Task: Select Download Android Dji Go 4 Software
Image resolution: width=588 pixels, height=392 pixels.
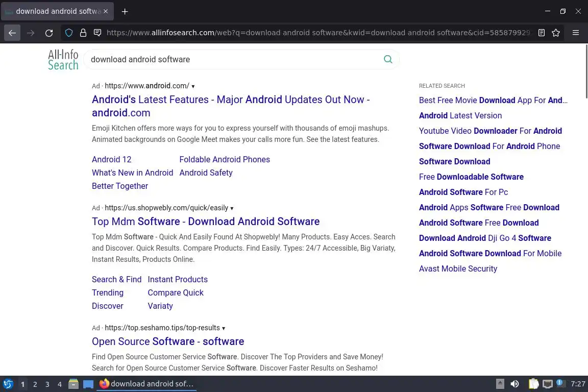Action: 485,238
